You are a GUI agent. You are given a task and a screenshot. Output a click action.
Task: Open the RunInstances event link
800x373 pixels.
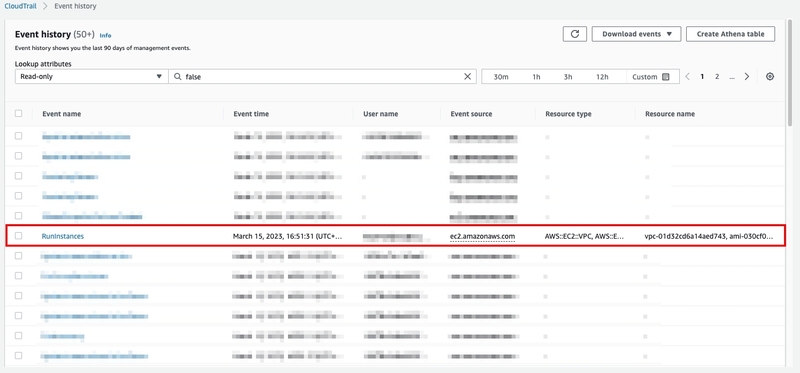point(63,236)
